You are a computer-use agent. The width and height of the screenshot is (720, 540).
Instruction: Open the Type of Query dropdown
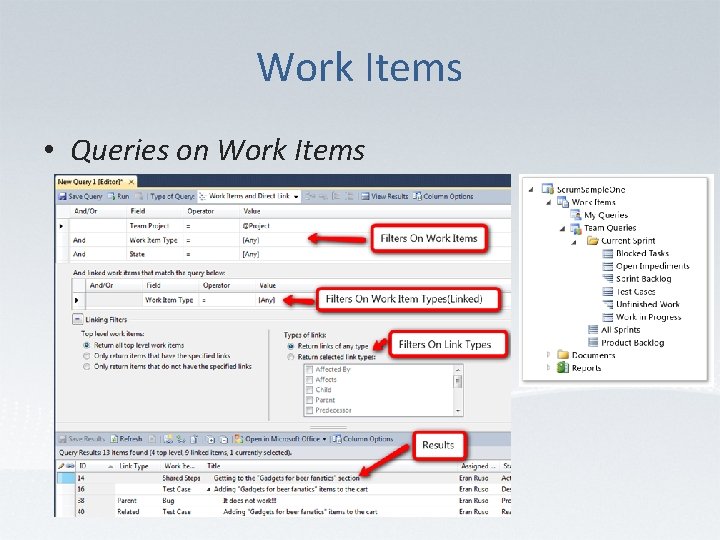(296, 197)
